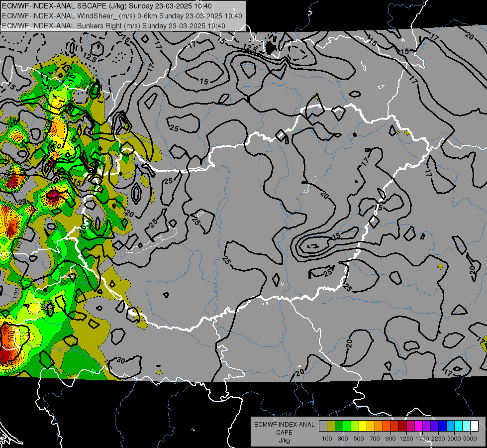Click the CAPE label in legend

[x=284, y=433]
